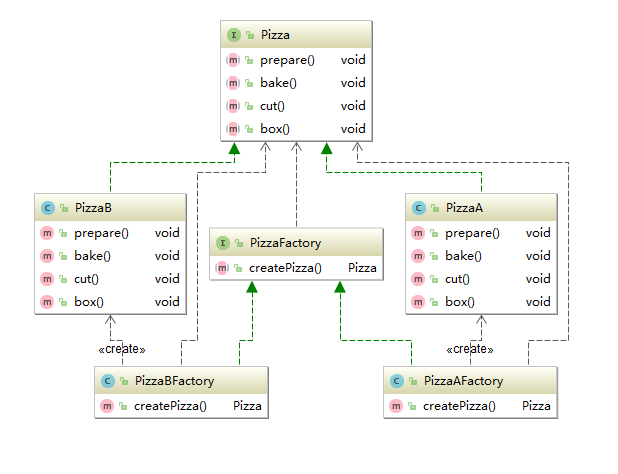Click «create» label below PizzaA

[x=470, y=349]
